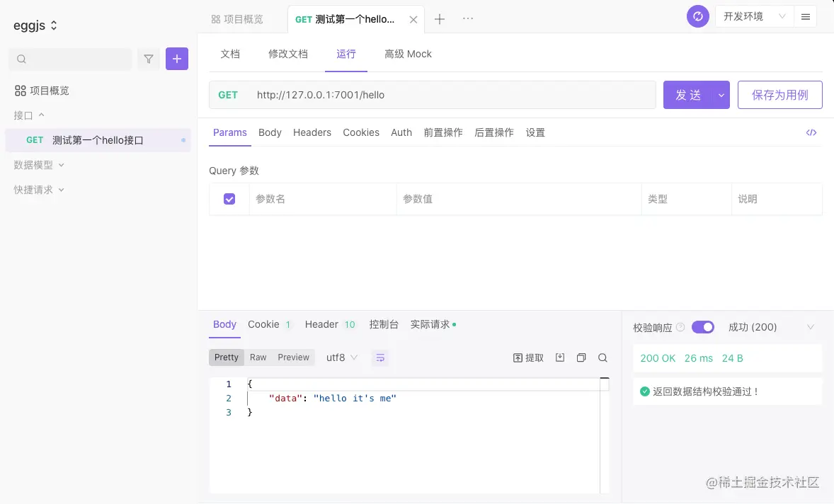The width and height of the screenshot is (834, 504).
Task: Toggle the 校验响应 switch
Action: pos(702,327)
